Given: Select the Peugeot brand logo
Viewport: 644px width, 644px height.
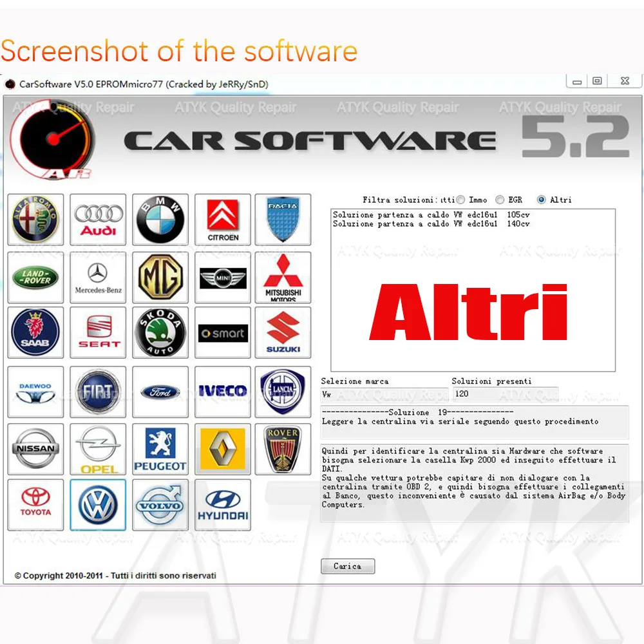Looking at the screenshot, I should pos(160,450).
